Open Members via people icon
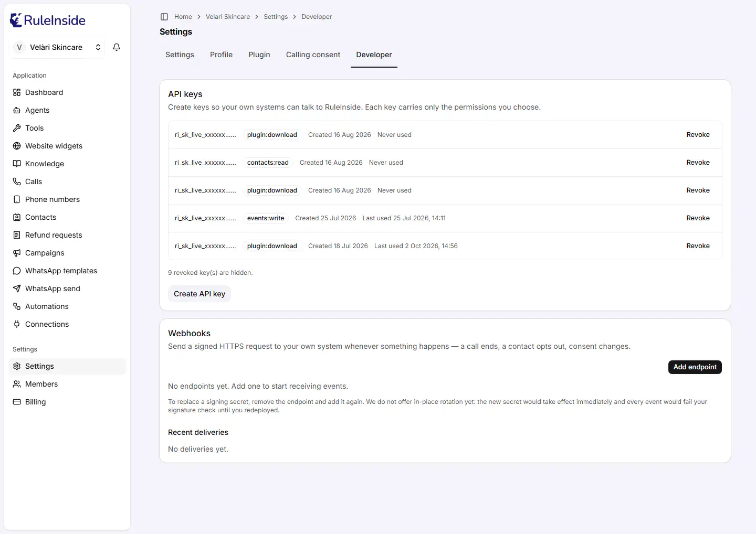Screen dimensions: 756x534 17,384
